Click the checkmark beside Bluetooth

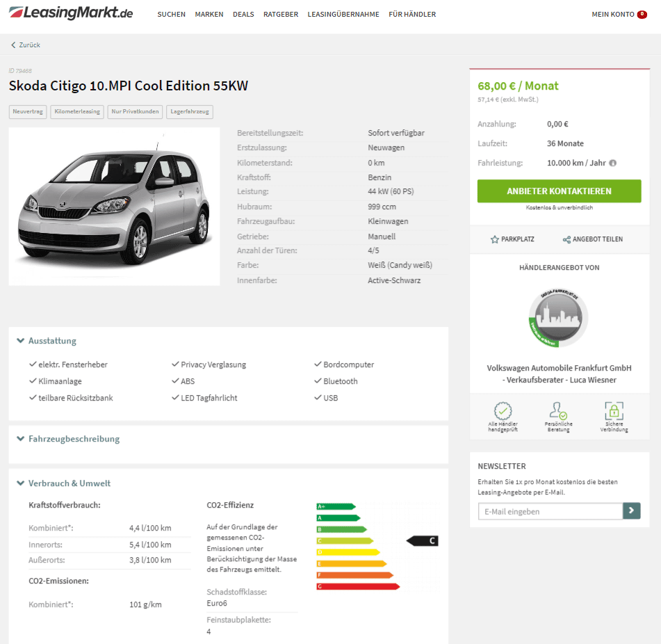(x=318, y=381)
